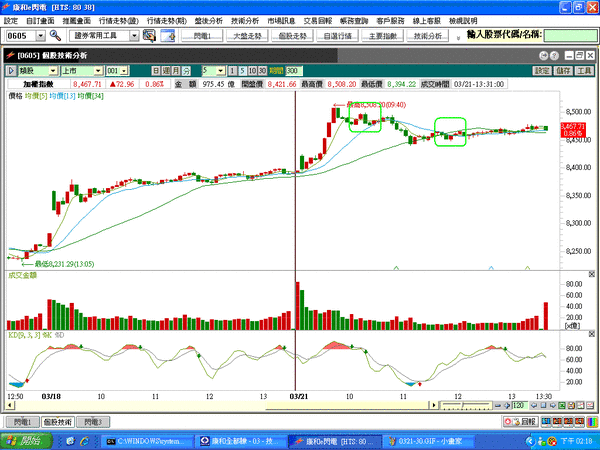Screen dimensions: 600x450
Task: Open the 設定 menu
Action: pyautogui.click(x=10, y=21)
